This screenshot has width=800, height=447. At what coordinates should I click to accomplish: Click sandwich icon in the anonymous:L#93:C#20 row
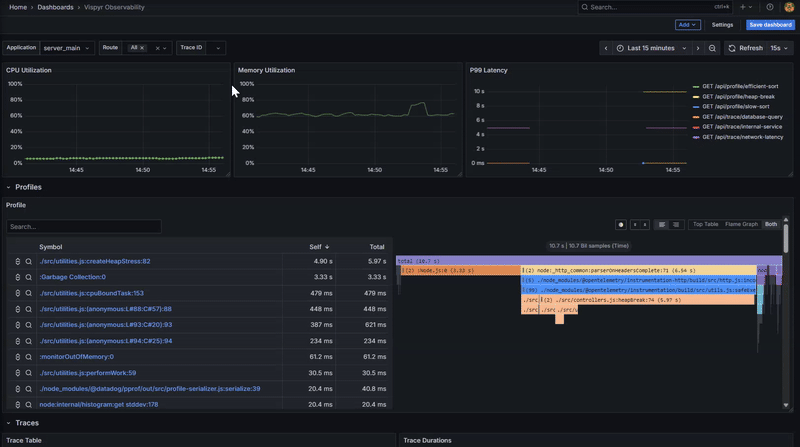click(x=18, y=325)
